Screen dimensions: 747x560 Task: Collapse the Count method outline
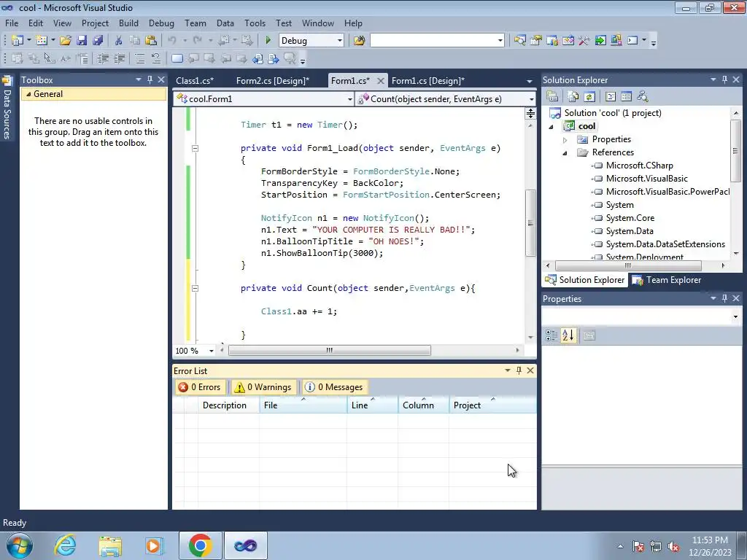[x=195, y=288]
